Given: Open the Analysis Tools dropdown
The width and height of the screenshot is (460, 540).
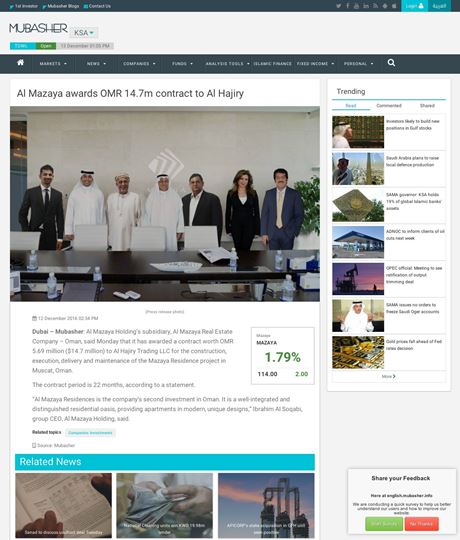Looking at the screenshot, I should coord(227,64).
